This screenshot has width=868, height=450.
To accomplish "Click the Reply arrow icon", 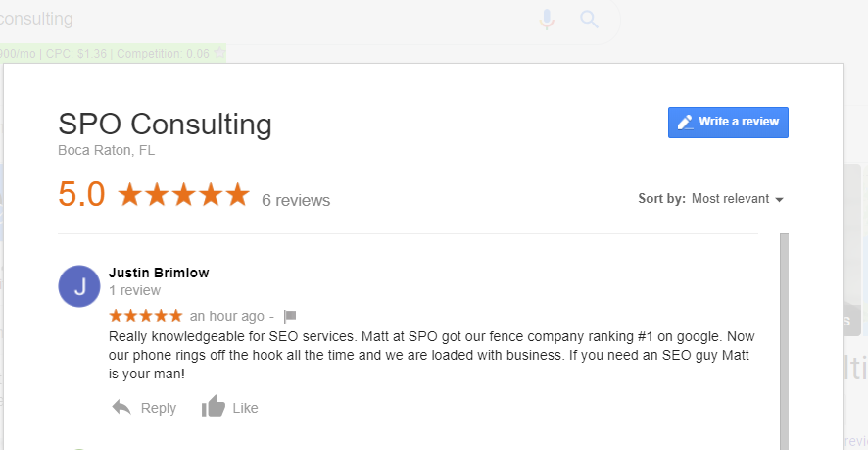I will click(121, 407).
